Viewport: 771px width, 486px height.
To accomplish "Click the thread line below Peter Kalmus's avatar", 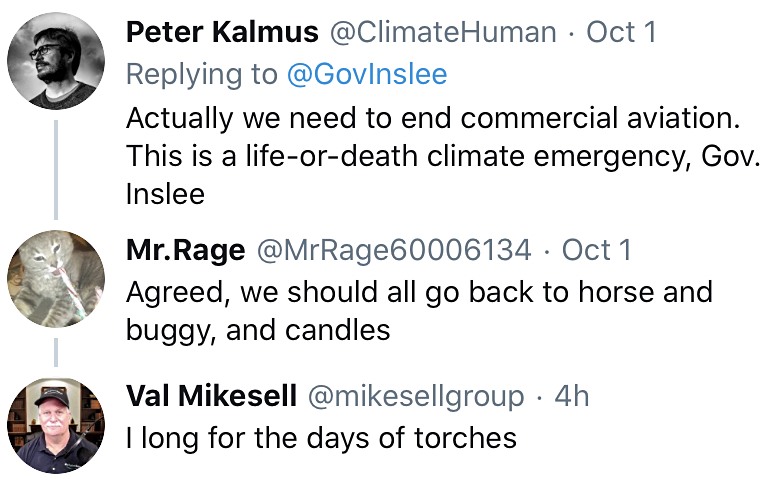I will coord(57,168).
